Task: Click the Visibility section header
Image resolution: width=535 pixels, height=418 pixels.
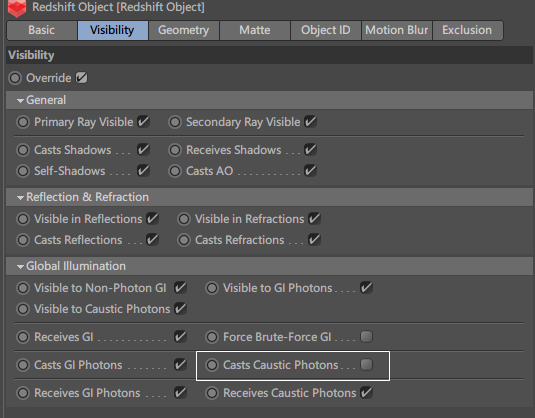Action: [x=270, y=55]
